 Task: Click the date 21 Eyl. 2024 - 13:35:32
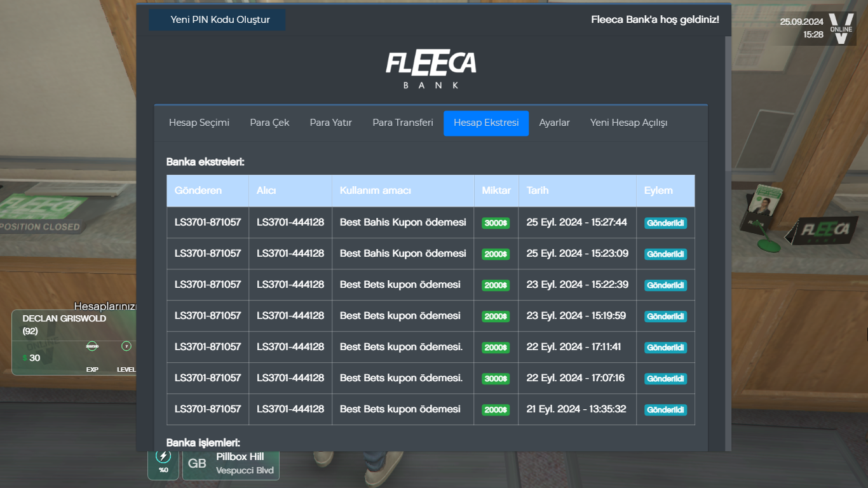coord(576,409)
